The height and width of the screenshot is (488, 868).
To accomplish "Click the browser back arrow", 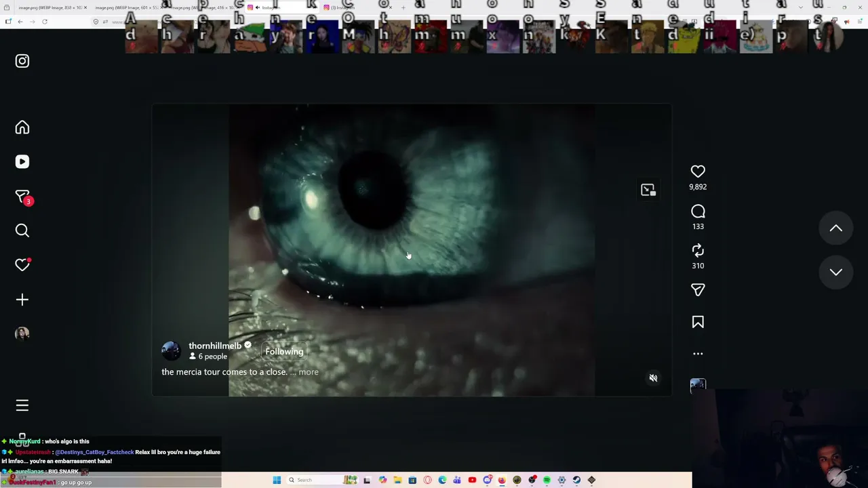I will [20, 22].
